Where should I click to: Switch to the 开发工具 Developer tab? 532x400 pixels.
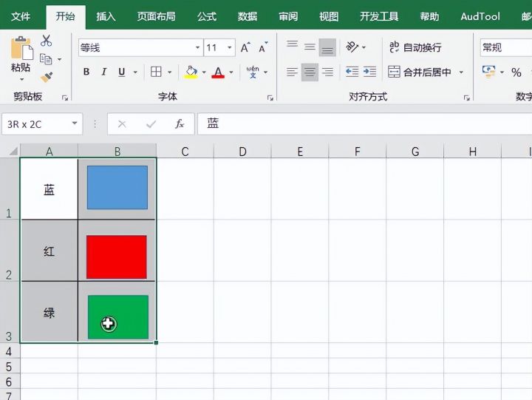pyautogui.click(x=379, y=16)
